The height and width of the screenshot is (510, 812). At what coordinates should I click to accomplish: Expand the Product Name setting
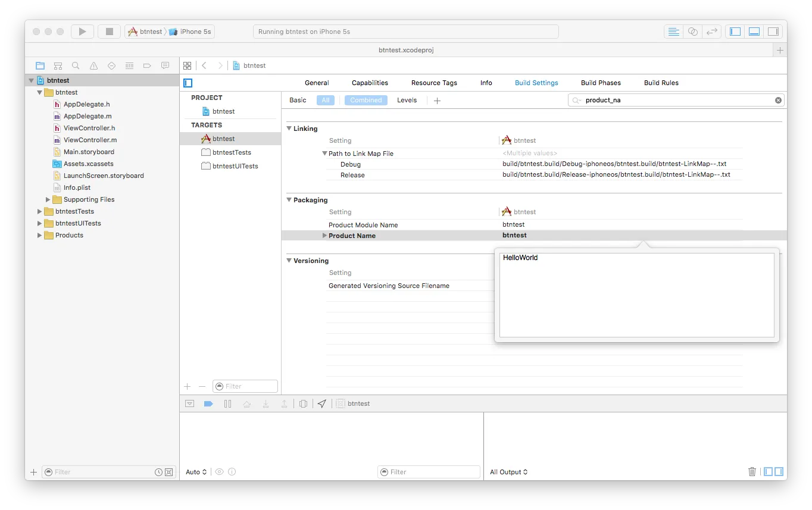click(325, 236)
